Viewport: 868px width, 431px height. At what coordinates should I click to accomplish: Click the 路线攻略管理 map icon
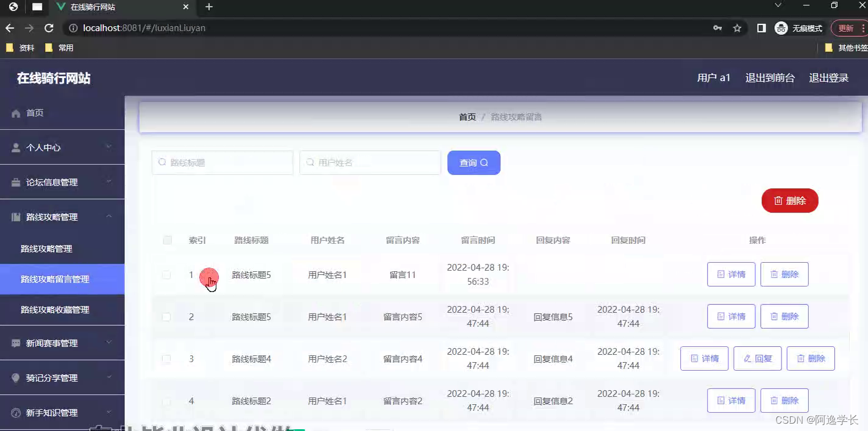coord(16,217)
